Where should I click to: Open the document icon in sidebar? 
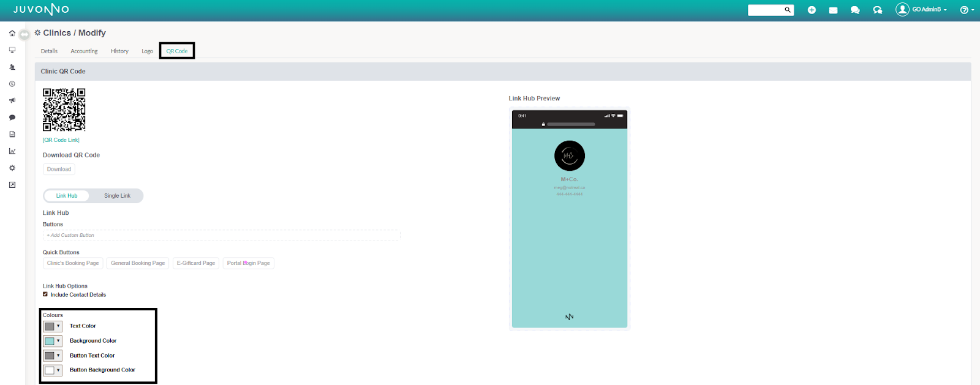[12, 134]
